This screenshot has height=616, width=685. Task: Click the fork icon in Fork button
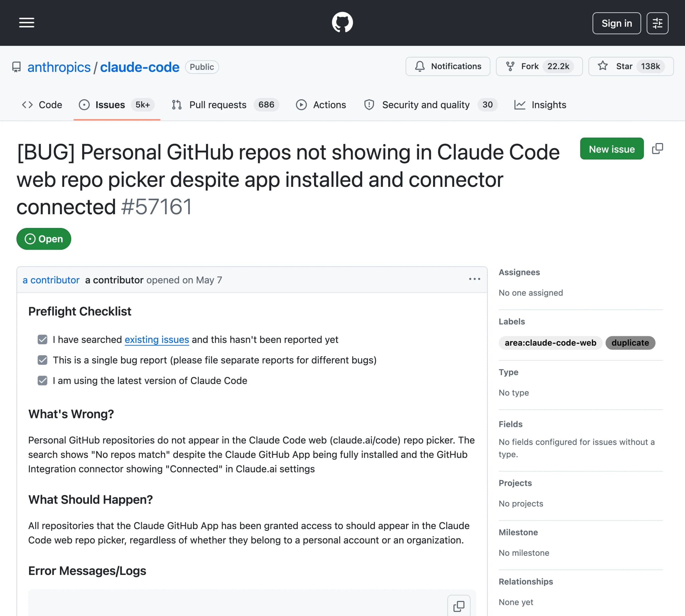510,66
